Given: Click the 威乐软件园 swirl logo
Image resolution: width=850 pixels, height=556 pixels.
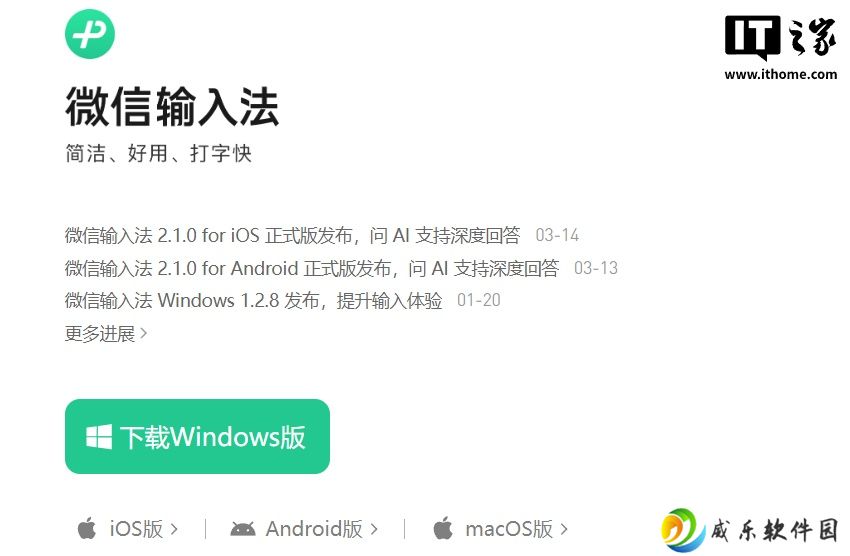Looking at the screenshot, I should tap(682, 530).
